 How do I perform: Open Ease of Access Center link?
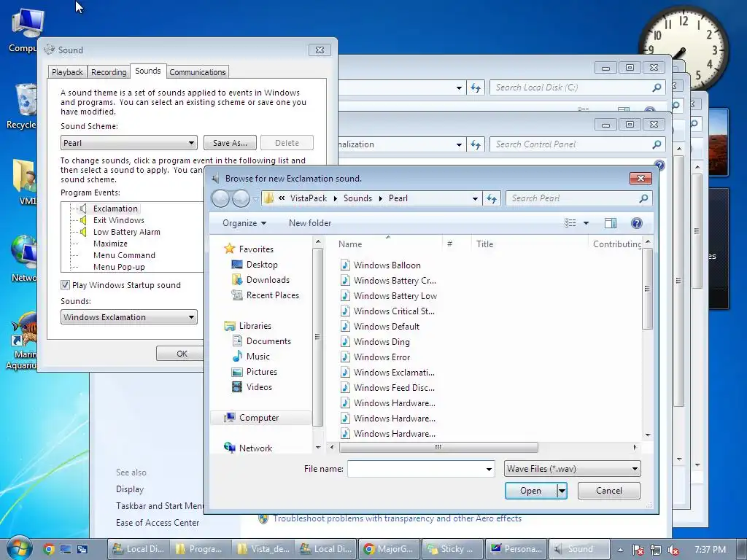click(158, 522)
